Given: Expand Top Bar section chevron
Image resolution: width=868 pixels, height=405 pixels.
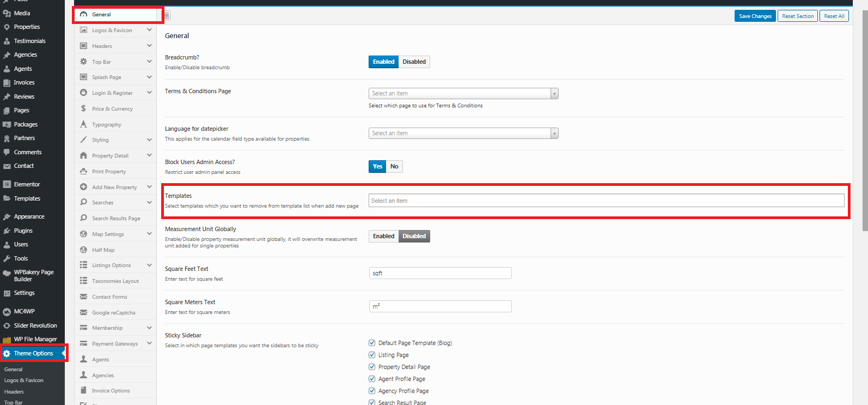Looking at the screenshot, I should 149,62.
